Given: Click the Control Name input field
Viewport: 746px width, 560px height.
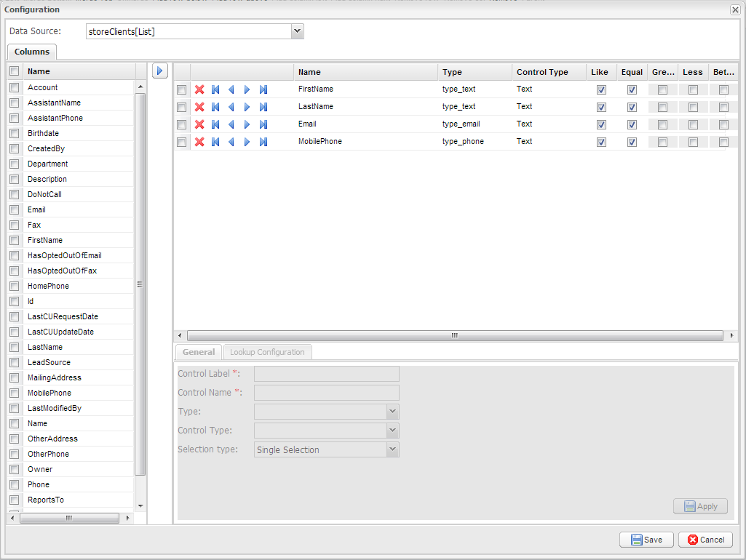Looking at the screenshot, I should pos(326,393).
